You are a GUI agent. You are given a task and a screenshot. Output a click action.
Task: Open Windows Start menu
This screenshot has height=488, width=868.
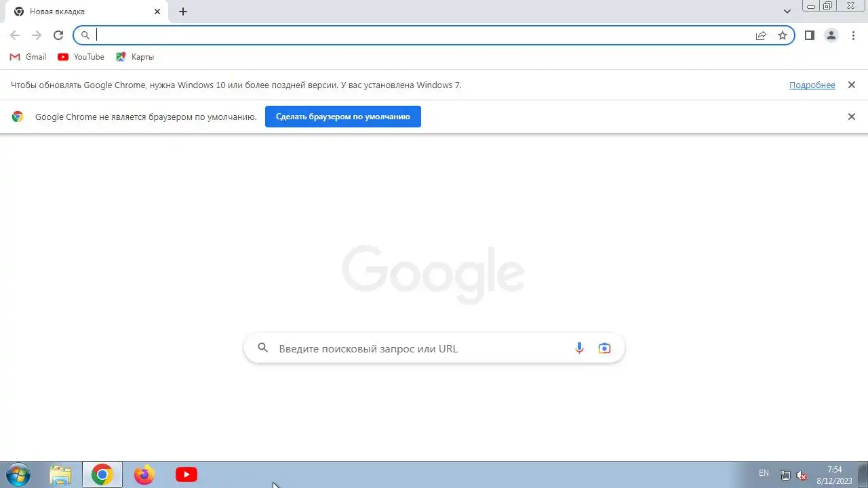tap(18, 474)
